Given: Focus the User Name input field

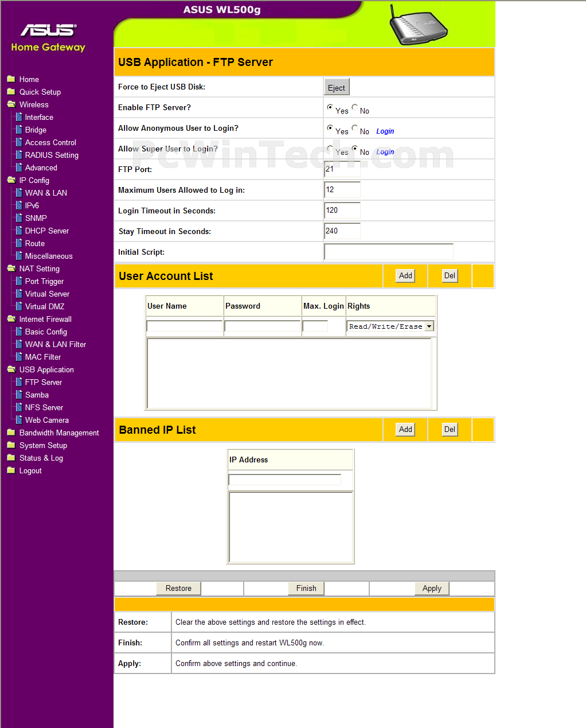Looking at the screenshot, I should 184,326.
